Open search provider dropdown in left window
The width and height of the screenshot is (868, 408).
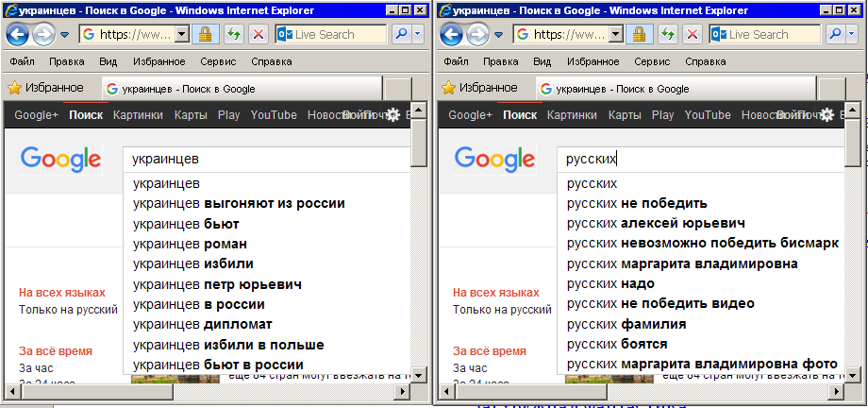pos(417,35)
